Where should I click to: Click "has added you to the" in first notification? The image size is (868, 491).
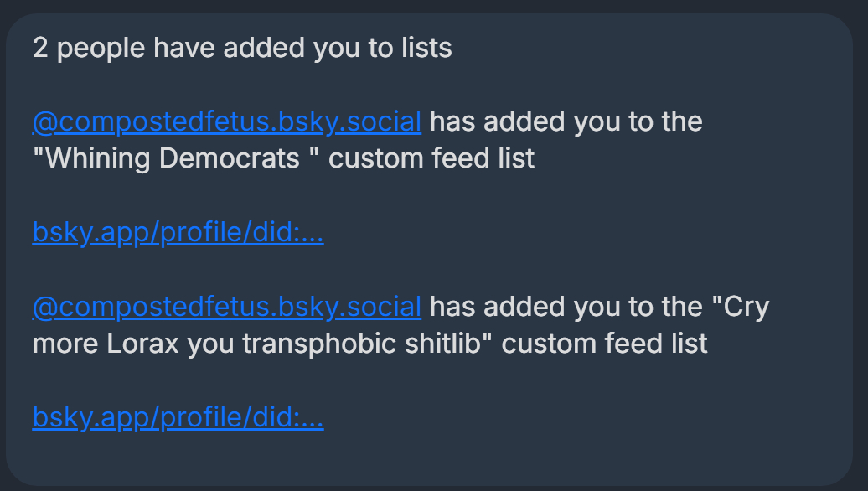pyautogui.click(x=566, y=122)
